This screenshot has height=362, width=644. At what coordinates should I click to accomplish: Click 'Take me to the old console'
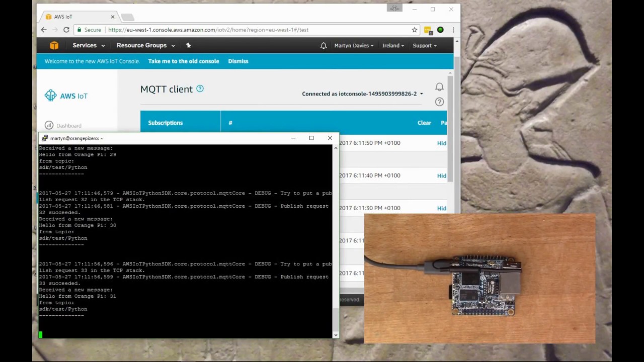point(184,61)
